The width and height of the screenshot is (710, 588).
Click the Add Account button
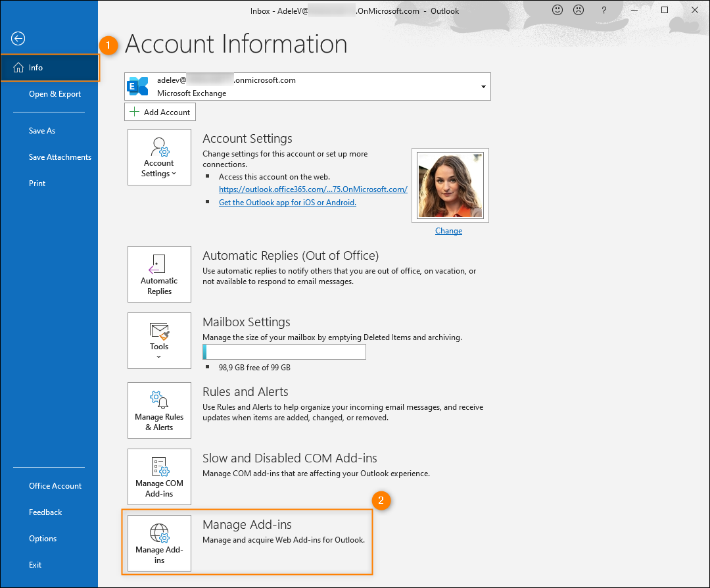[160, 112]
